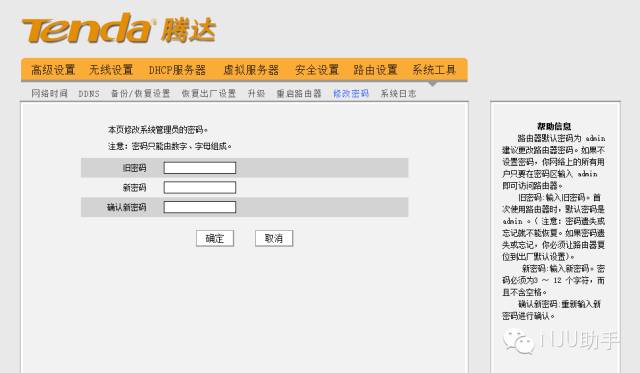Open the 无线设置 menu tab
The image size is (640, 373).
(x=111, y=70)
